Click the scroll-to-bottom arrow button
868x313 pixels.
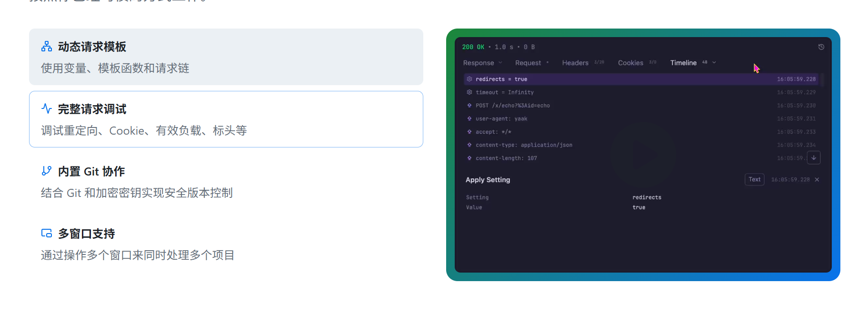(813, 157)
